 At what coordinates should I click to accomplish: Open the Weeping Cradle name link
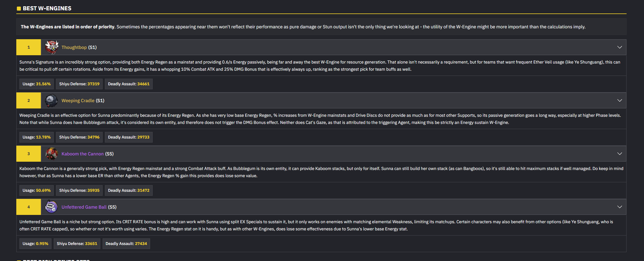[x=78, y=100]
